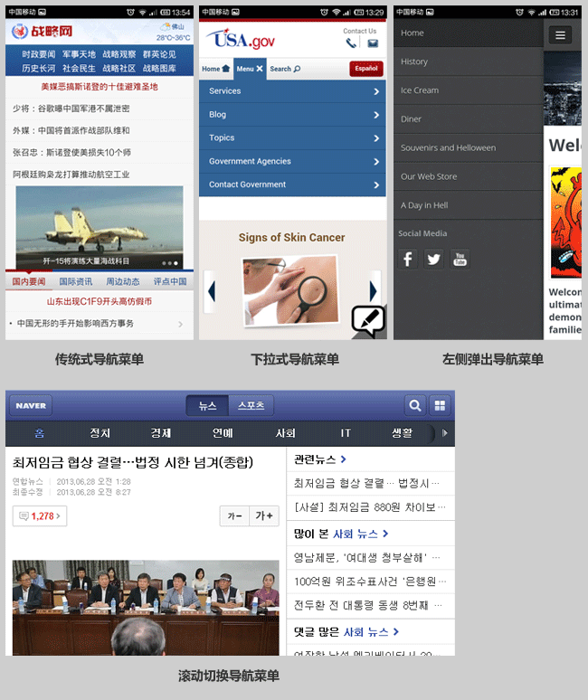Open the Naver grid apps icon

point(440,406)
